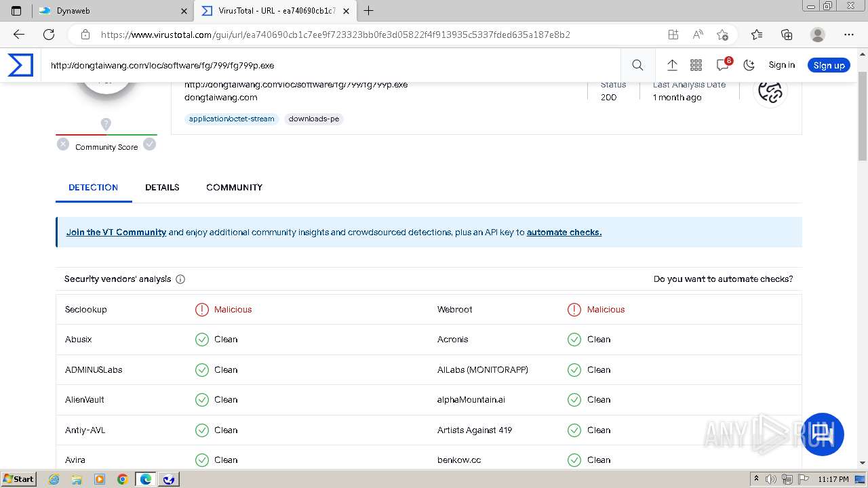Click the Sign up button

829,65
